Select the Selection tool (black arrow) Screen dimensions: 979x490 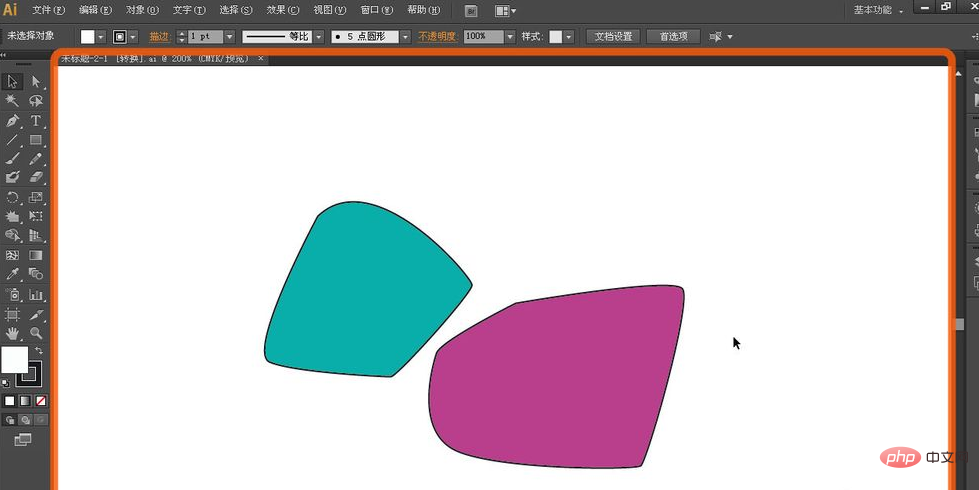pos(13,82)
